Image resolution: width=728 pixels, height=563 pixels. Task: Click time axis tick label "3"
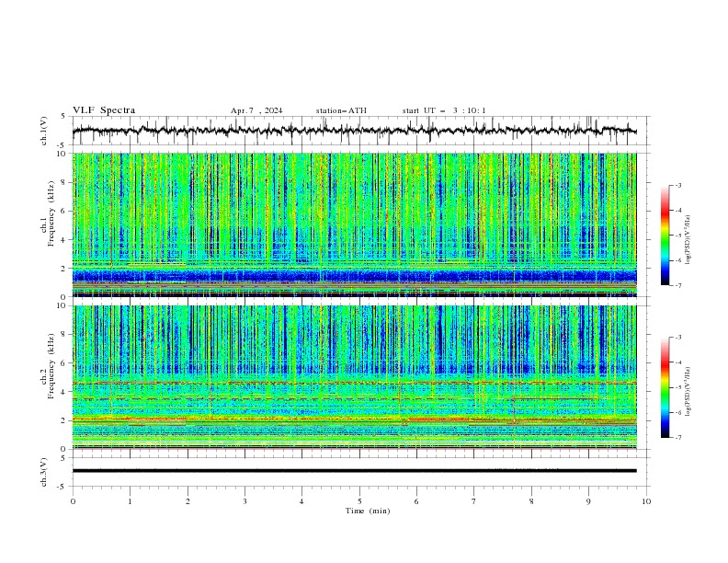tap(245, 501)
